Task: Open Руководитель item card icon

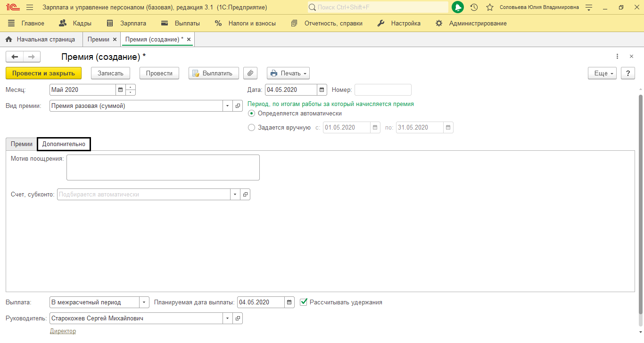Action: click(238, 318)
